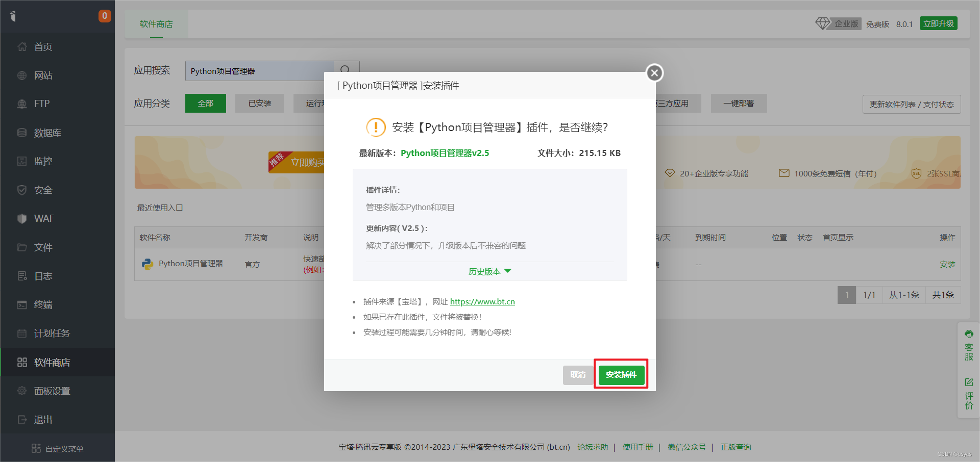Viewport: 980px width, 462px height.
Task: Click the green 安装插件 button
Action: click(621, 375)
